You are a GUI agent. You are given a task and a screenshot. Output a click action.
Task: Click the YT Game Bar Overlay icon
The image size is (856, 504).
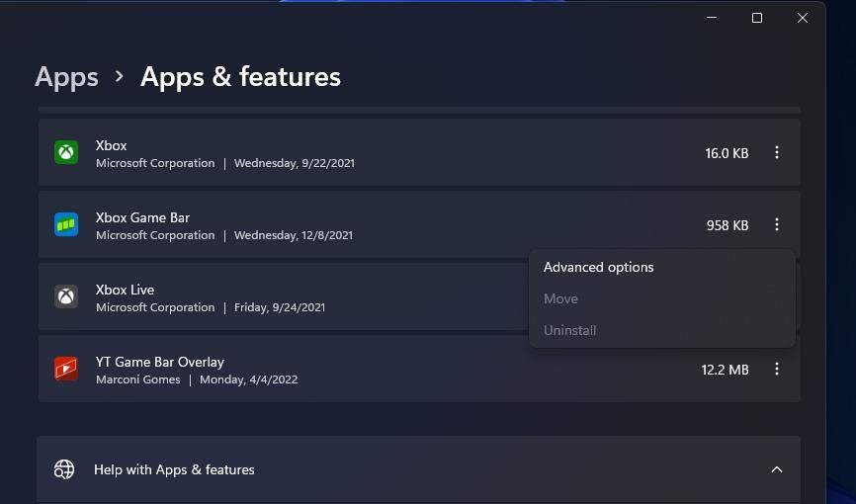[66, 369]
